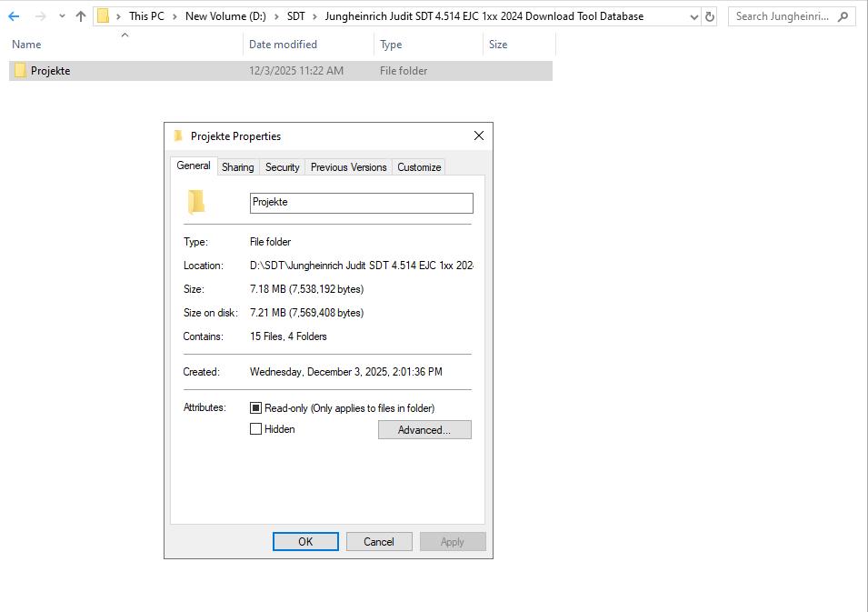The height and width of the screenshot is (612, 868).
Task: Click the 15 Files, 4 Folders text
Action: point(288,336)
